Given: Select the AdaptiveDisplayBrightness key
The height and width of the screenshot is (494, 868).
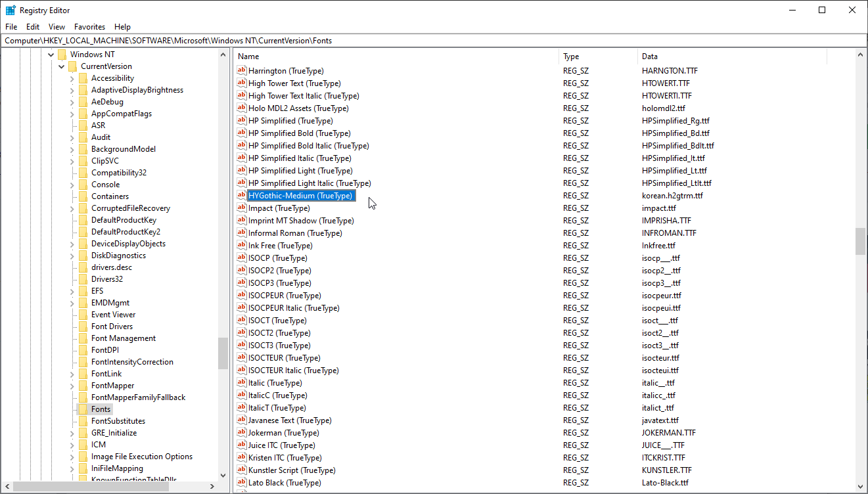Looking at the screenshot, I should [137, 90].
